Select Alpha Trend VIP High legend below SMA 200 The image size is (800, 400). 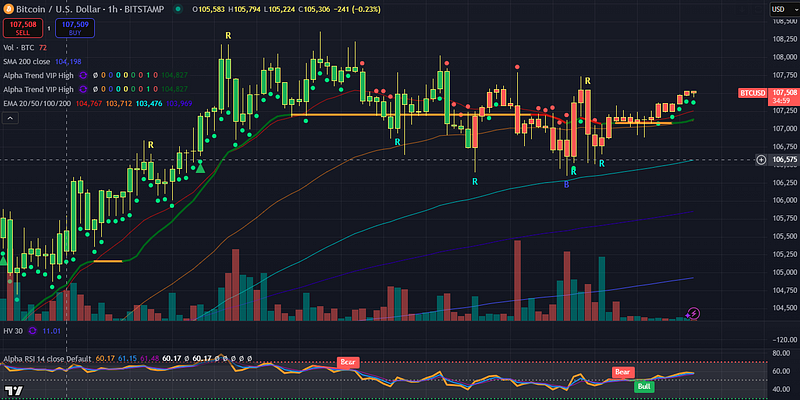coord(38,76)
